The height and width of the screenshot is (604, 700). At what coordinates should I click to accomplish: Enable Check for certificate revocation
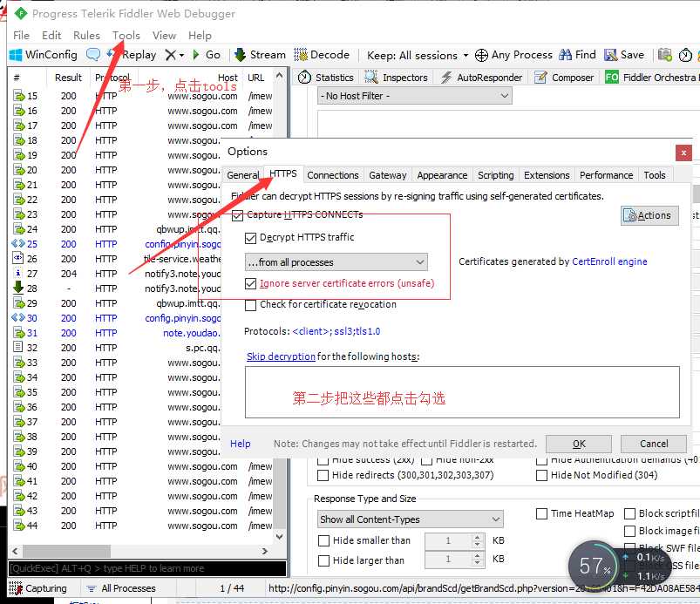click(x=250, y=305)
